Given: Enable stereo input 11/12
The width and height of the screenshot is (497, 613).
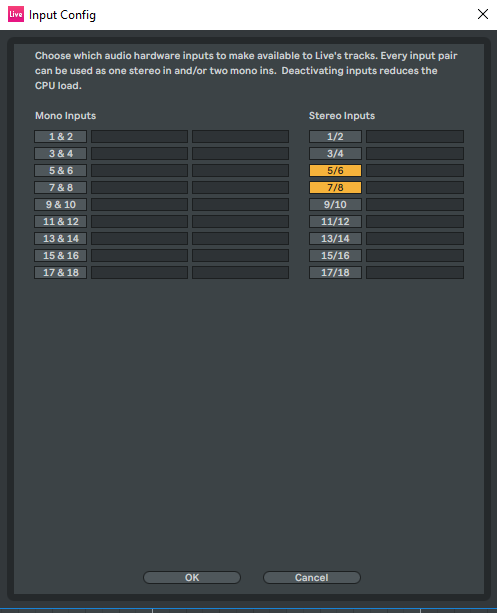Looking at the screenshot, I should (335, 221).
